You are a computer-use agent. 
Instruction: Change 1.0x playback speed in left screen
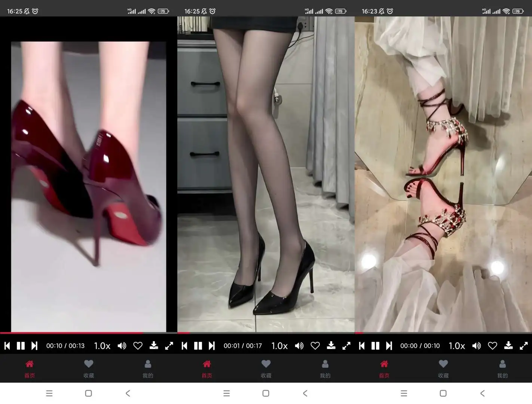102,346
